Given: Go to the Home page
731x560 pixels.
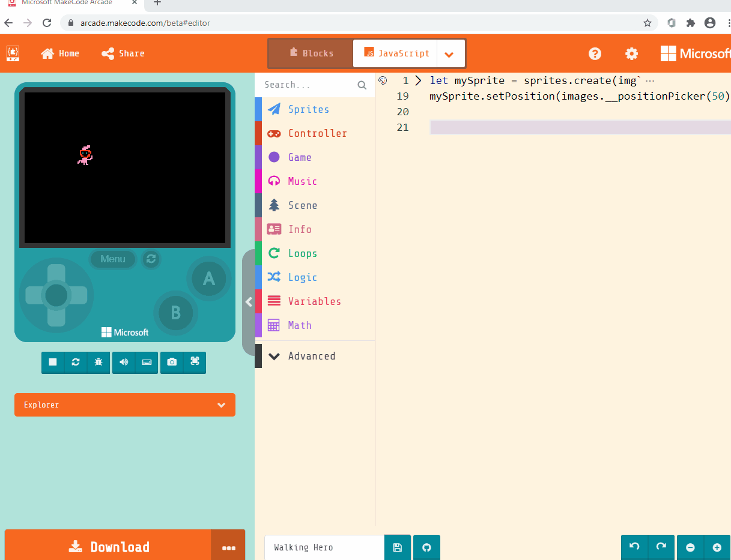Looking at the screenshot, I should coord(60,53).
